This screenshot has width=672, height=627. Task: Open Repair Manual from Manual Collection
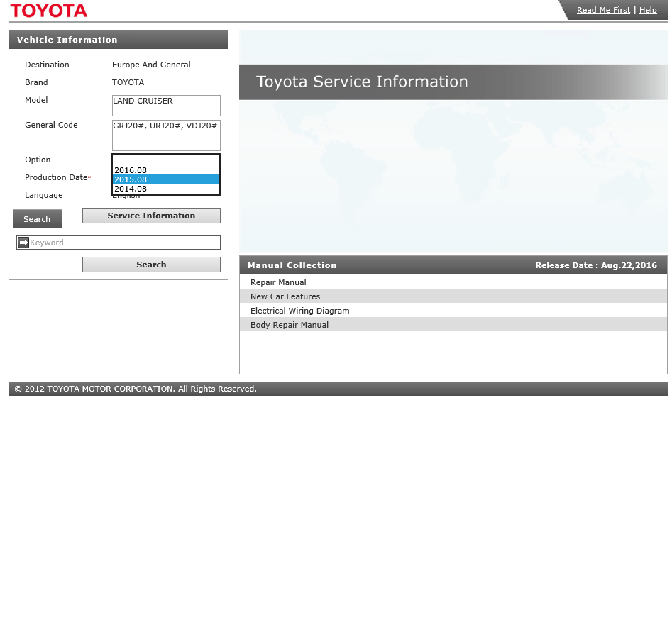click(x=278, y=282)
